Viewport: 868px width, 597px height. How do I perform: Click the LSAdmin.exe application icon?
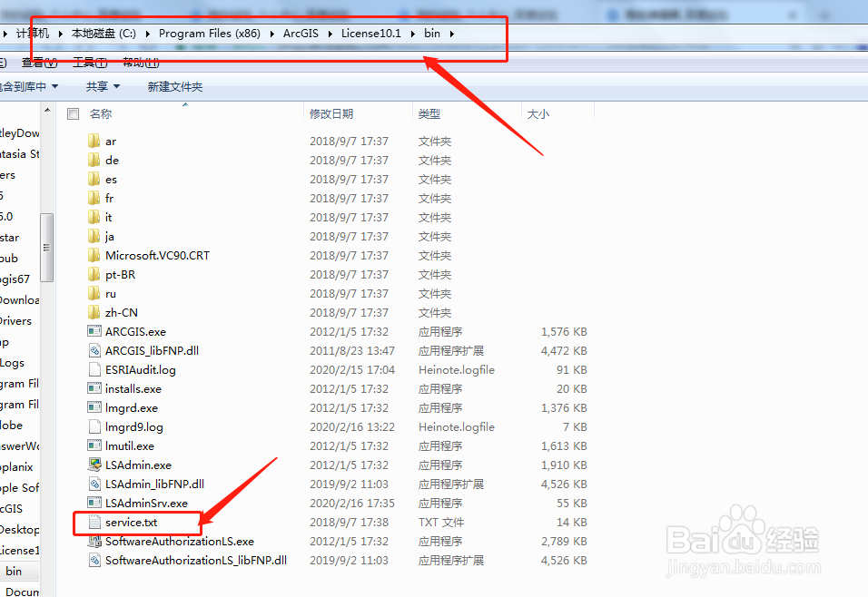point(94,465)
